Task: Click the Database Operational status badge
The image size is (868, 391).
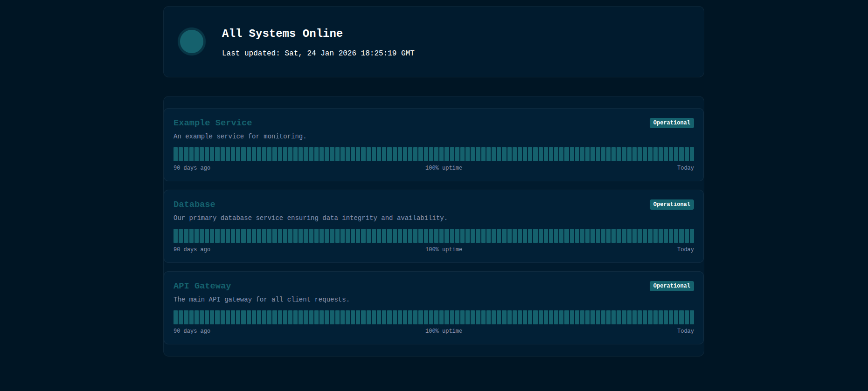Action: click(671, 204)
